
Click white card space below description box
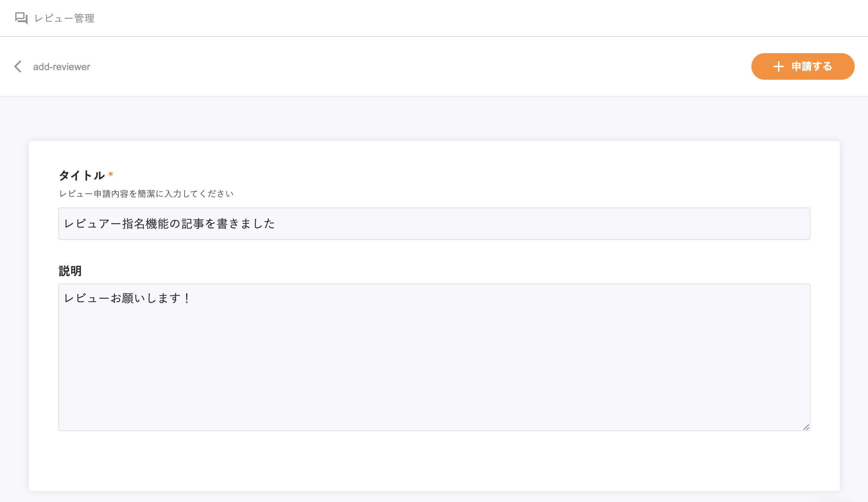434,461
